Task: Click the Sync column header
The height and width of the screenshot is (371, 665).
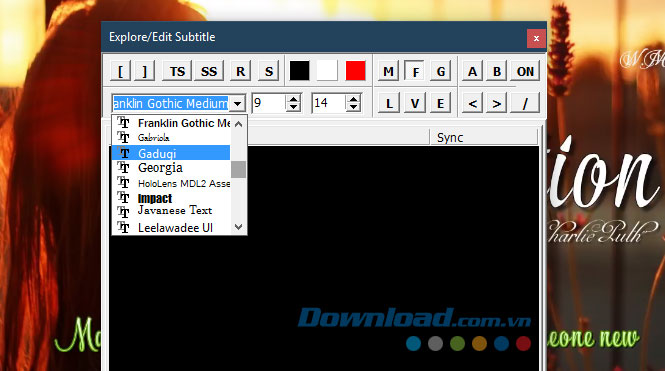Action: (483, 137)
